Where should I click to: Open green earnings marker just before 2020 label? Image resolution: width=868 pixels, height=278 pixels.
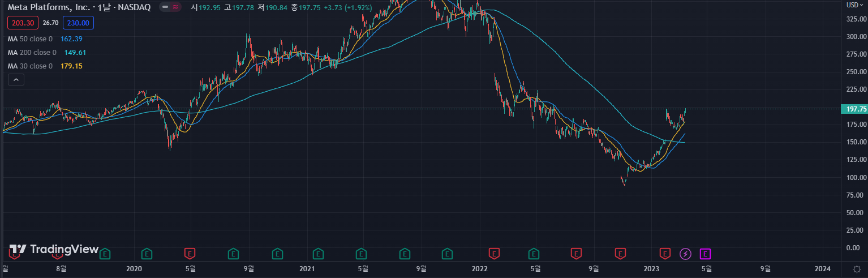click(105, 253)
